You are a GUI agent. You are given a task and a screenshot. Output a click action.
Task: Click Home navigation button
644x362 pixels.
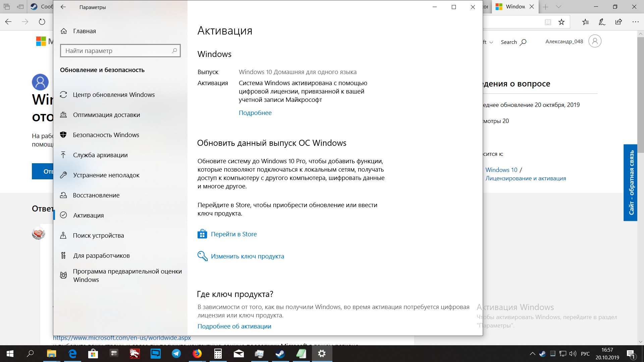coord(84,31)
